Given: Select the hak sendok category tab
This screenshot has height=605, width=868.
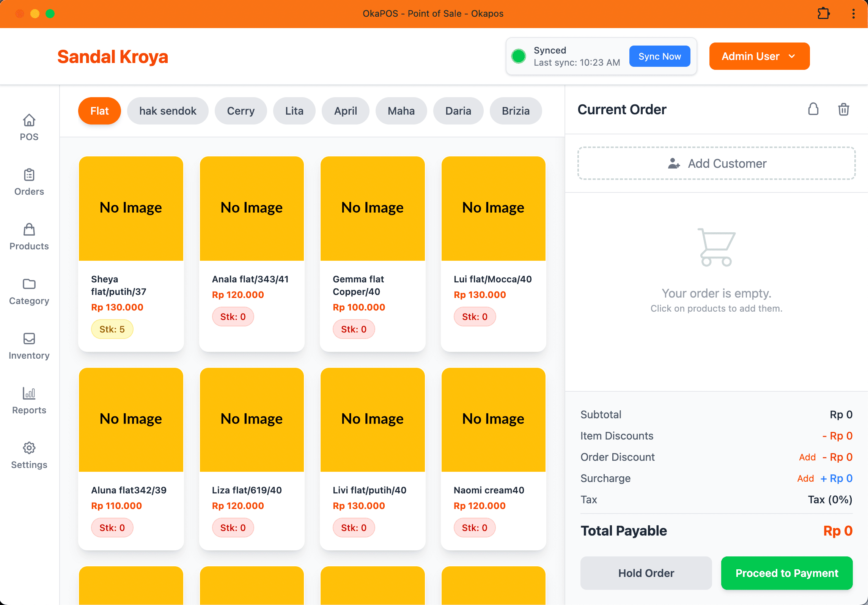Looking at the screenshot, I should [x=168, y=111].
